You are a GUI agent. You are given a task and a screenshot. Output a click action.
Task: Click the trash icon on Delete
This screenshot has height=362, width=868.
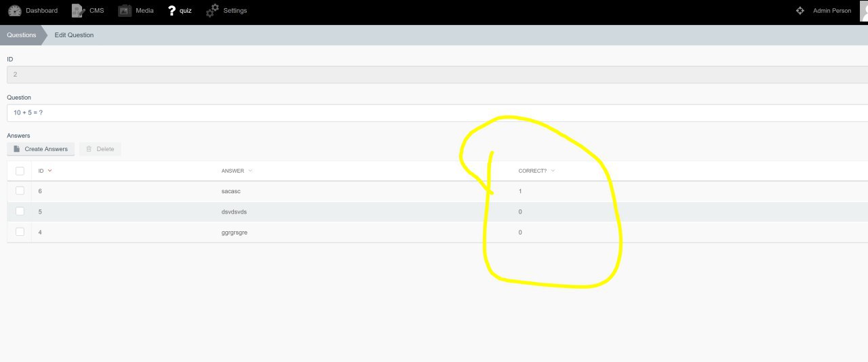(x=89, y=149)
